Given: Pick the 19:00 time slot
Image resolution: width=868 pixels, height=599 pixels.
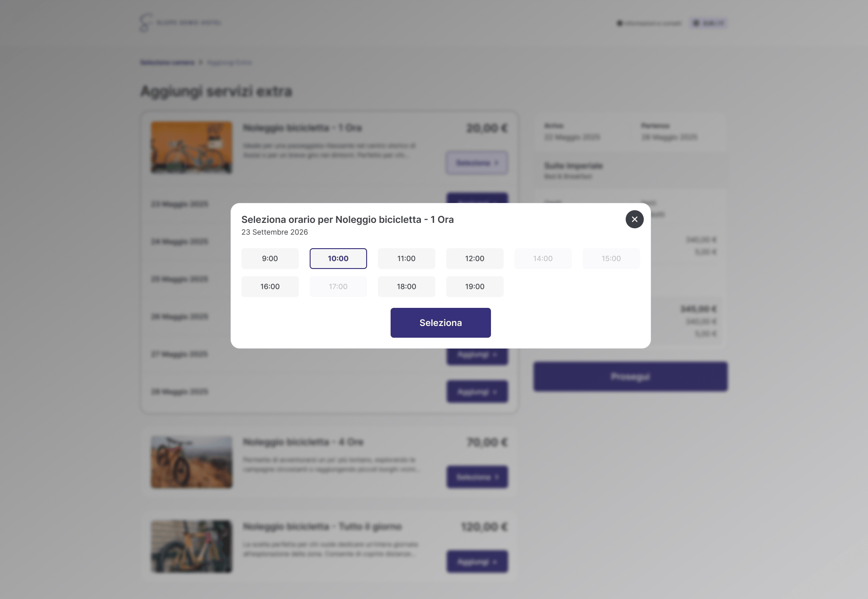Looking at the screenshot, I should pos(475,287).
